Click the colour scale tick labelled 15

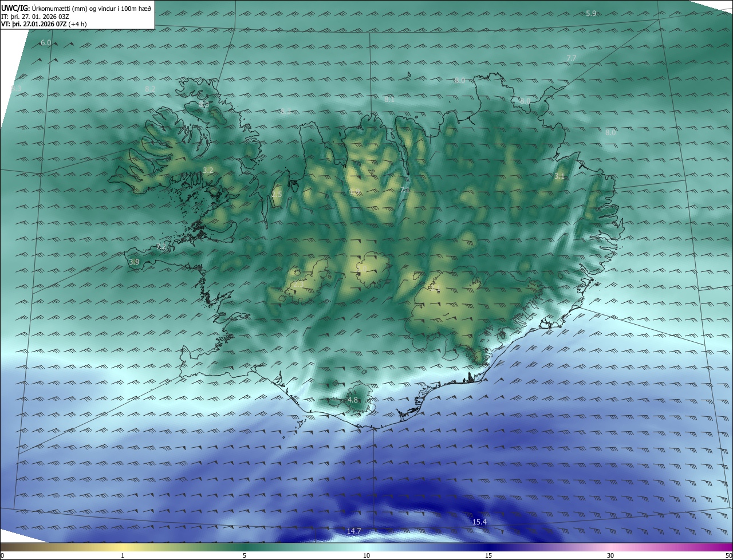[488, 555]
